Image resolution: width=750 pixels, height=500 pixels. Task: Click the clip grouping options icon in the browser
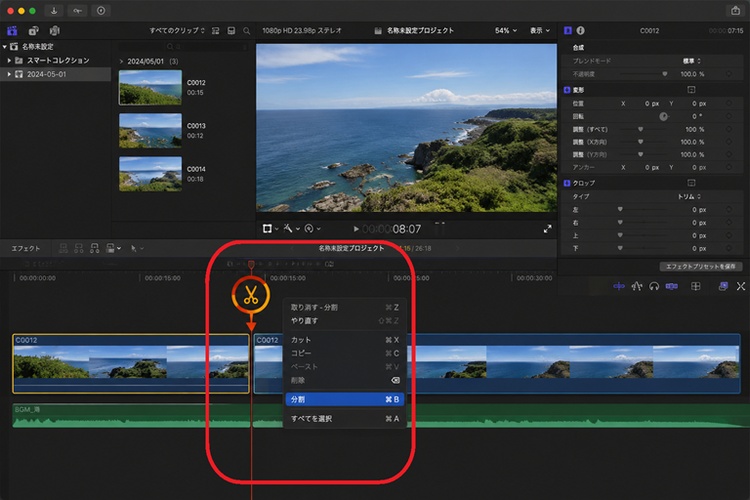216,31
